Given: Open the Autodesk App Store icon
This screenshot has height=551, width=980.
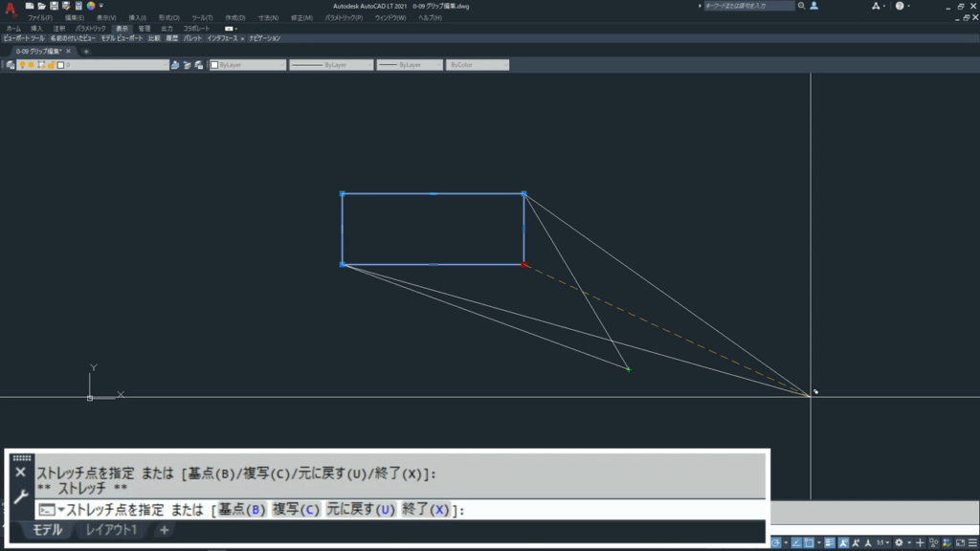Looking at the screenshot, I should click(x=876, y=6).
